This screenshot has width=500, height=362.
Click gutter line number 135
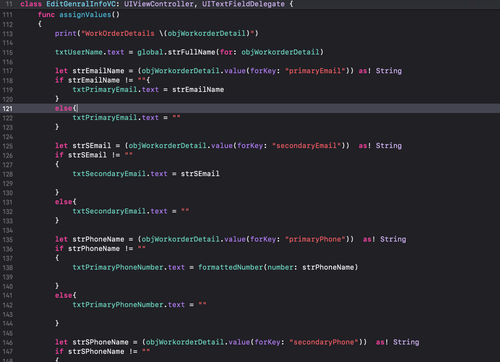7,240
